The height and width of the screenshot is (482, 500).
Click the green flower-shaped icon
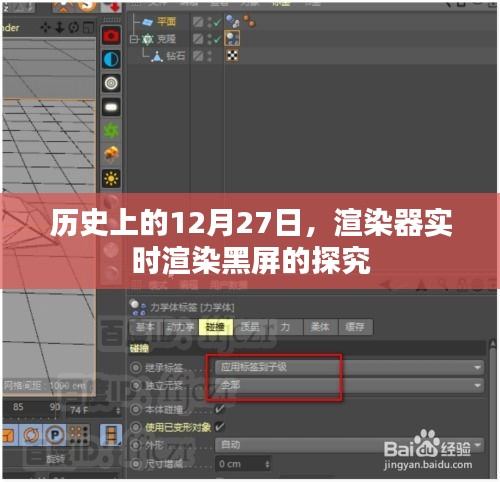[111, 130]
